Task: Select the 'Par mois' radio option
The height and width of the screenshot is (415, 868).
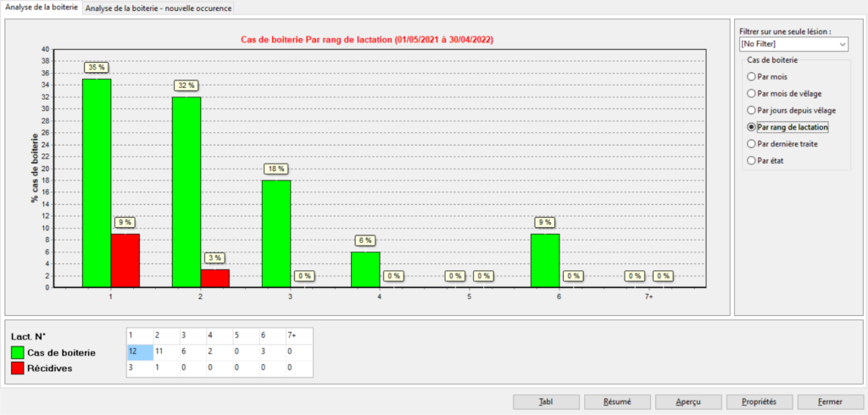Action: 751,77
